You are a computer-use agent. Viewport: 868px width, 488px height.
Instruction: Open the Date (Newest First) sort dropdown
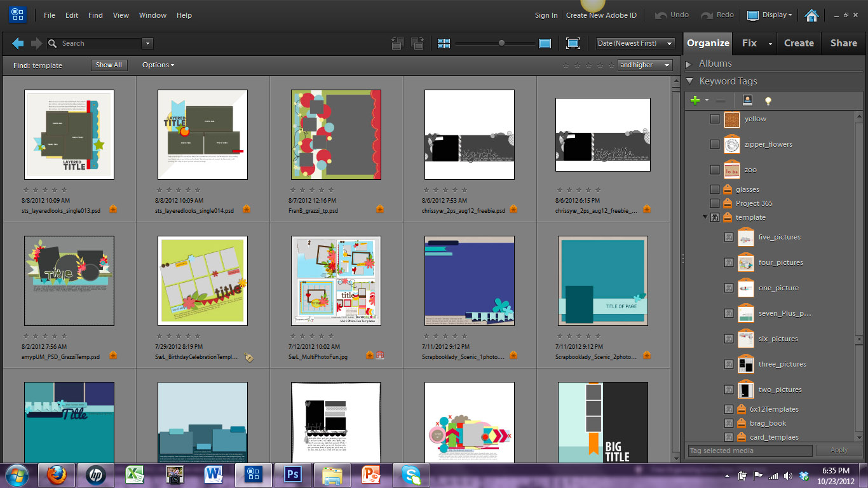tap(635, 43)
